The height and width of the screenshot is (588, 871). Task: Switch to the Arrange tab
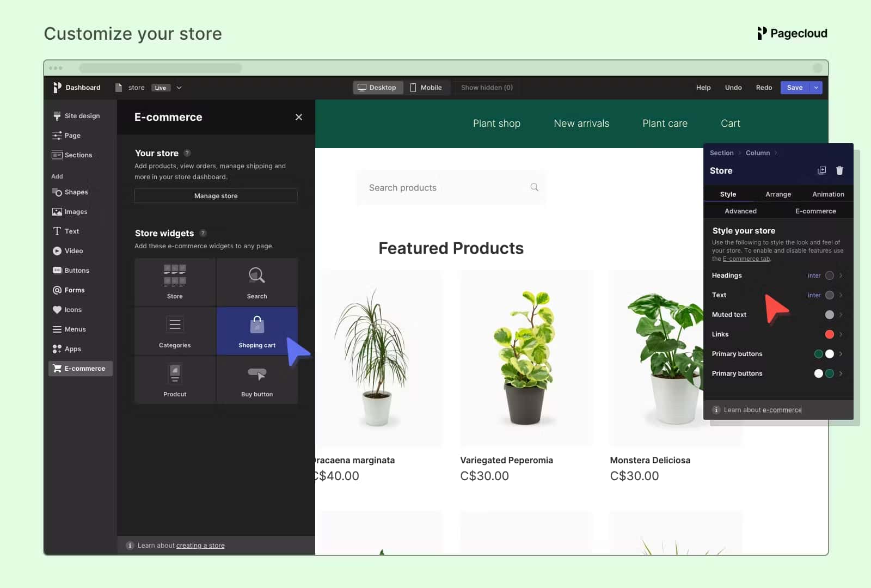tap(778, 194)
